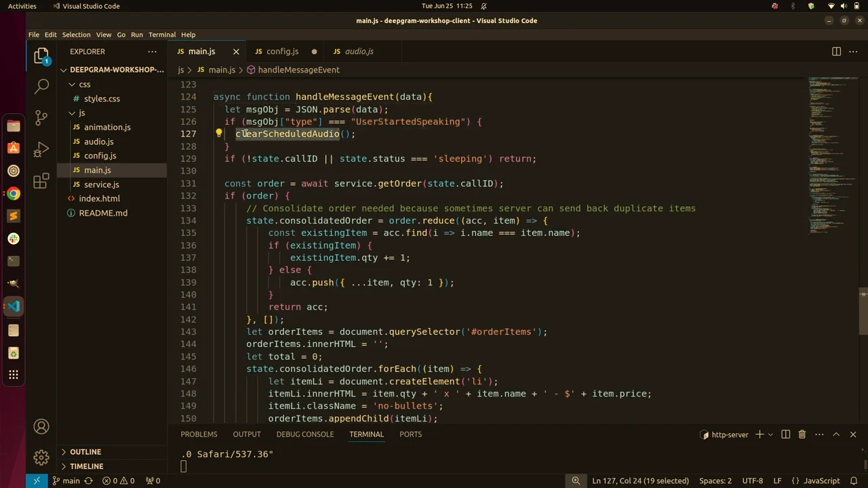Click the remote window indicator in status bar
This screenshot has height=488, width=868.
[37, 481]
